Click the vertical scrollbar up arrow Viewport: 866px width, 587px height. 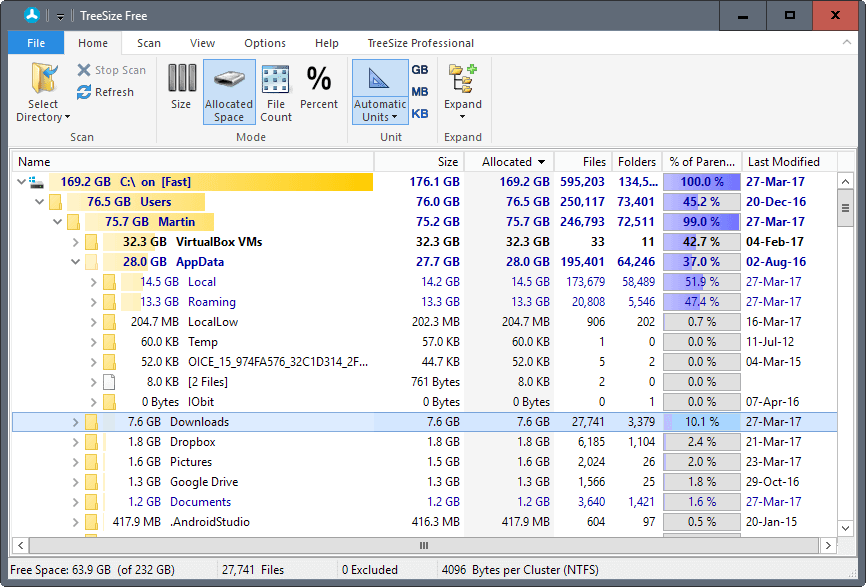tap(846, 181)
